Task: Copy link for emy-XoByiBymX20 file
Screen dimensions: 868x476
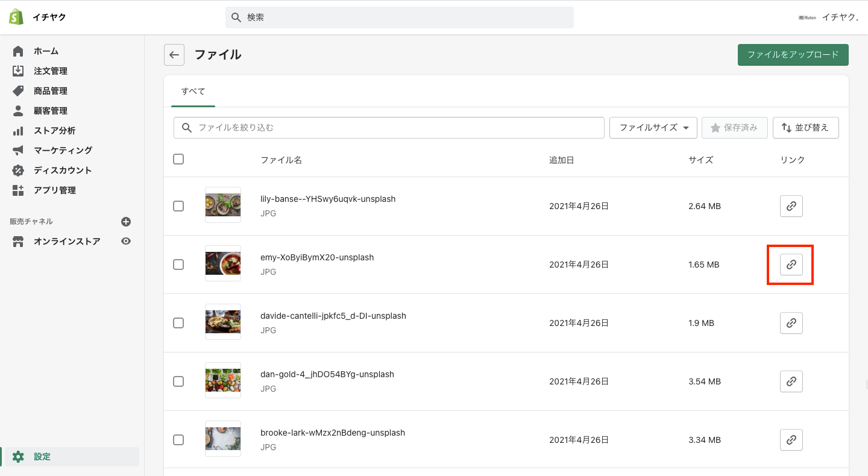Action: 791,265
